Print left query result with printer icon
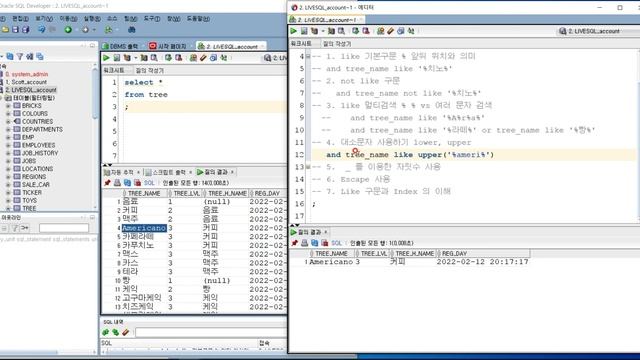This screenshot has height=360, width=640. pyautogui.click(x=117, y=183)
